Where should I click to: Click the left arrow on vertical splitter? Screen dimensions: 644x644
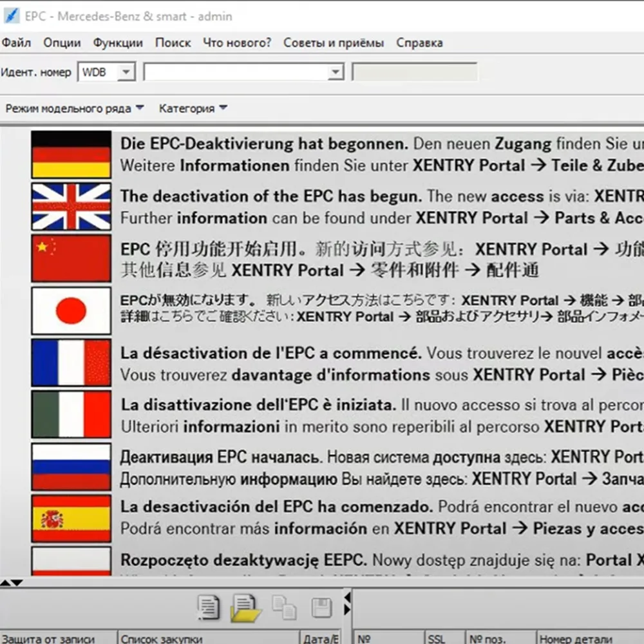tap(348, 597)
